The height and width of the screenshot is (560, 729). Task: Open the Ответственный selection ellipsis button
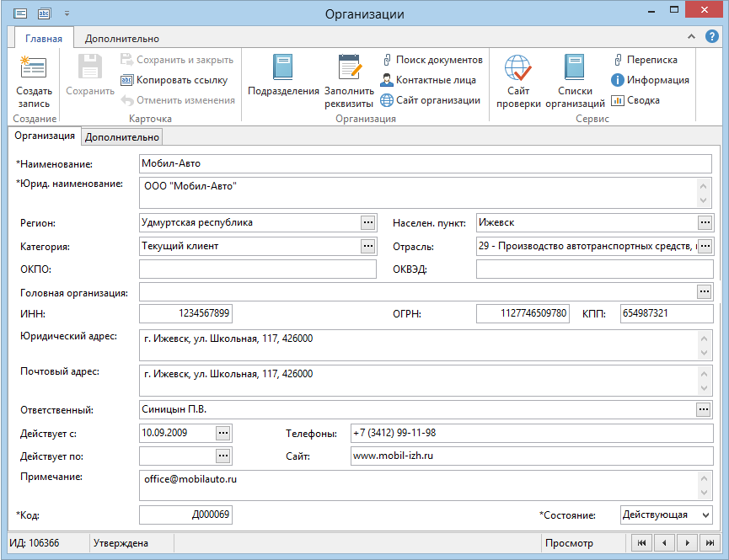click(x=704, y=409)
